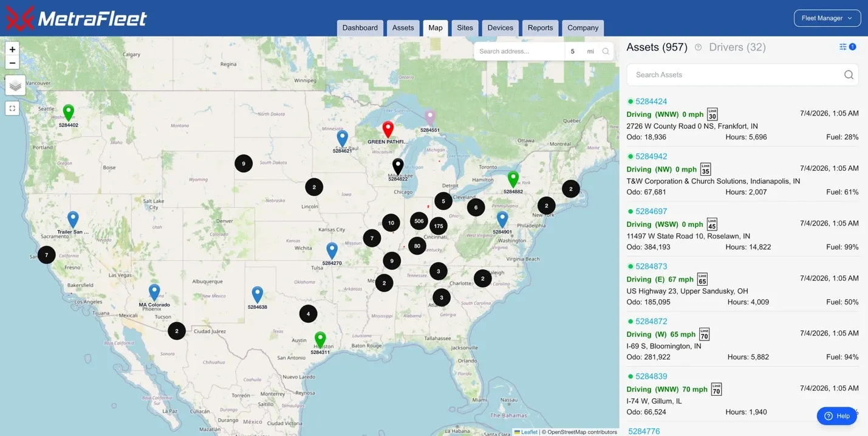
Task: Open the Dashboard tab
Action: point(360,28)
